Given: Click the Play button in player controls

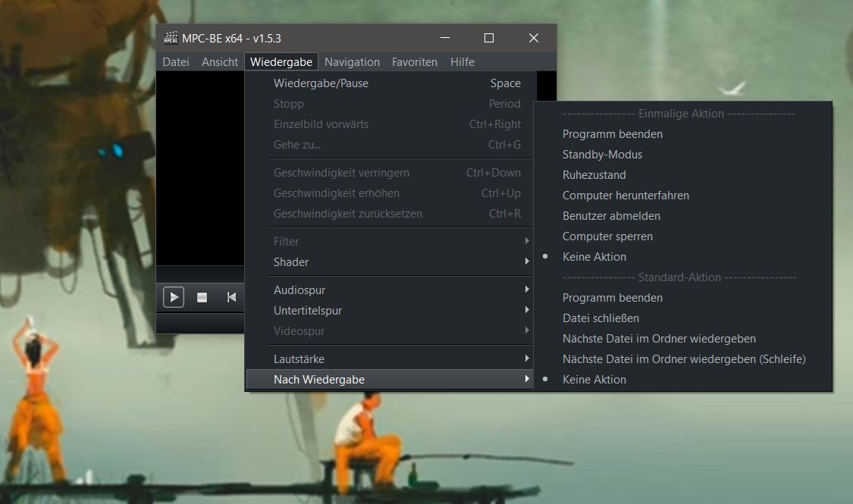Looking at the screenshot, I should tap(174, 297).
